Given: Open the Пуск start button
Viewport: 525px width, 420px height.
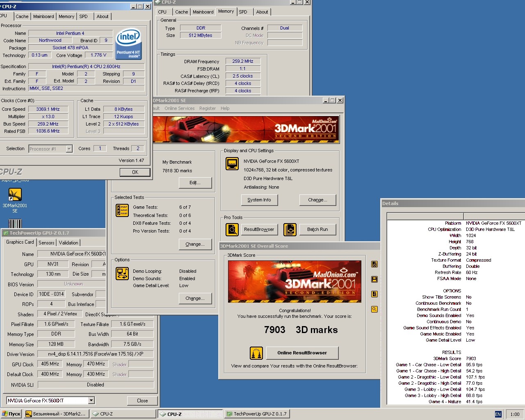Looking at the screenshot, I should [x=11, y=414].
